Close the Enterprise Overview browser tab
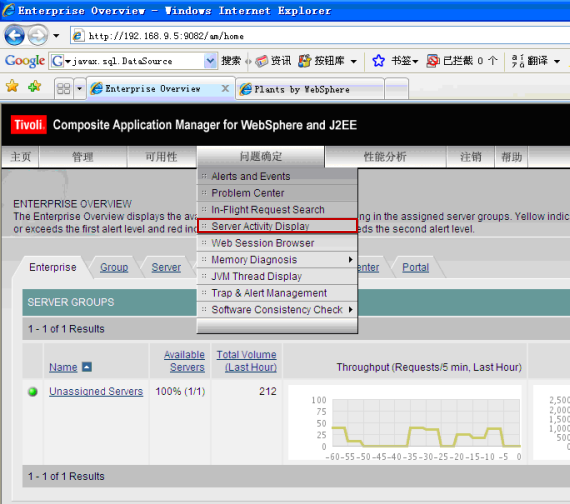Screen dimensions: 570x504 225,88
